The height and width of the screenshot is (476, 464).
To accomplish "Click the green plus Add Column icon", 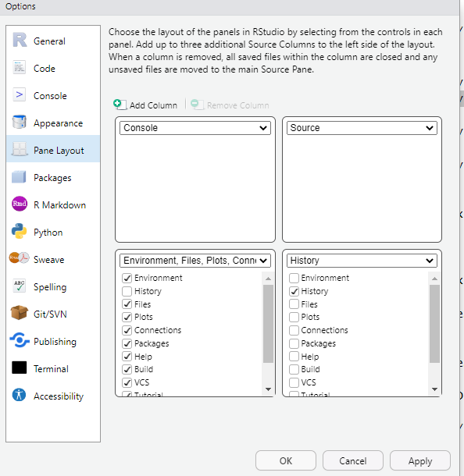I will pyautogui.click(x=120, y=105).
